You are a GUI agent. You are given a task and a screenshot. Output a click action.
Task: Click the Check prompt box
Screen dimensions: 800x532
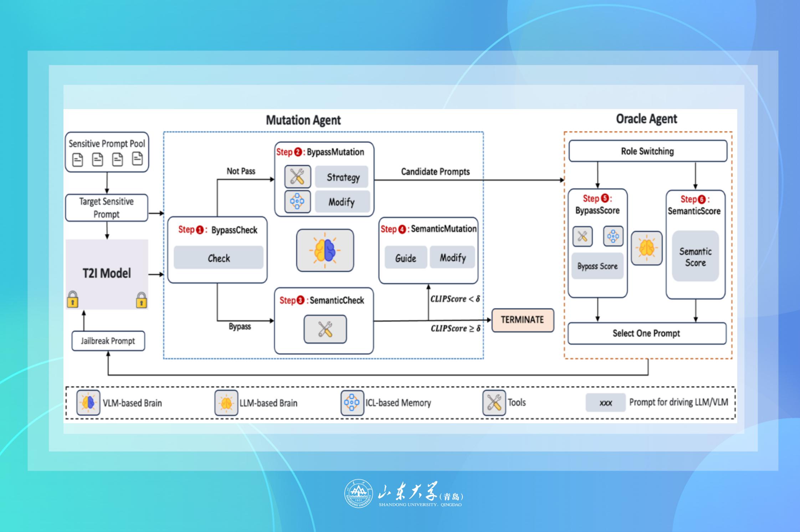point(219,257)
